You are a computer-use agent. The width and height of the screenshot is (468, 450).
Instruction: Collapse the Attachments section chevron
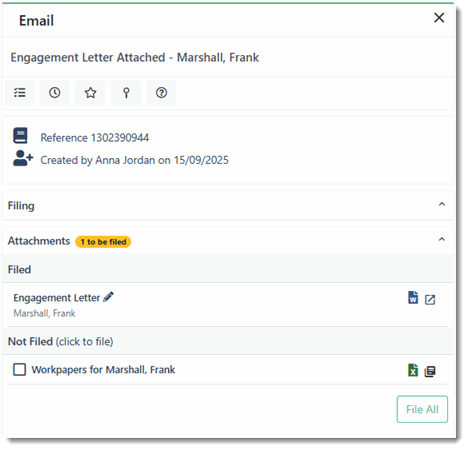pyautogui.click(x=442, y=239)
